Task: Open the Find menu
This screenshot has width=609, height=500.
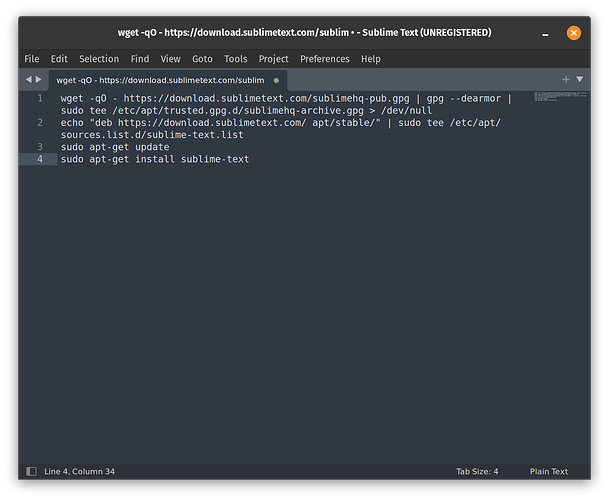Action: (x=140, y=59)
